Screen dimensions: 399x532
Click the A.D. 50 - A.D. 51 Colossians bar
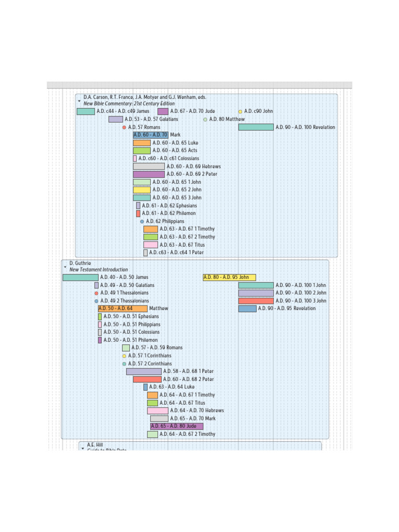[x=100, y=332]
